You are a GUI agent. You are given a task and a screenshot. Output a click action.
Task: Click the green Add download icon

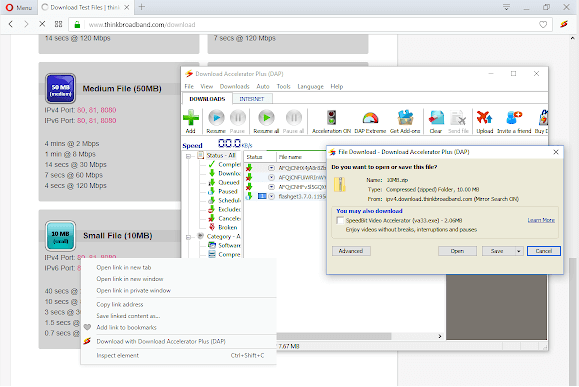point(191,118)
